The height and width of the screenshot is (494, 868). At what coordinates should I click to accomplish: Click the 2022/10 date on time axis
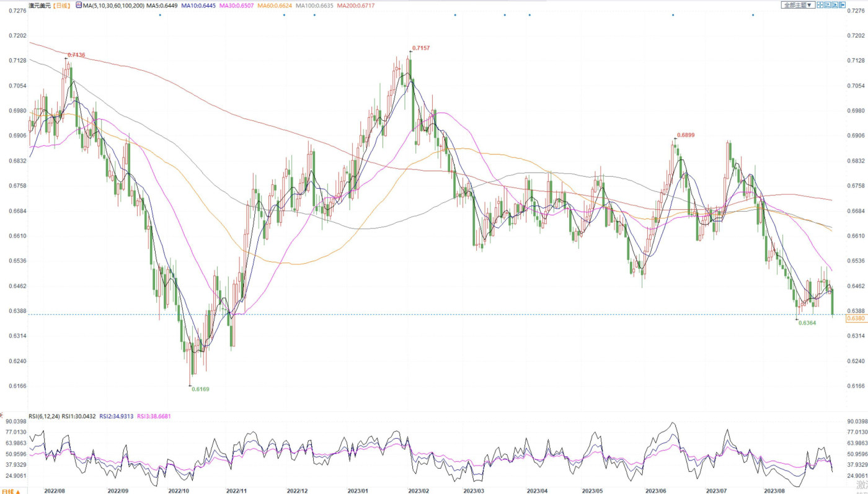click(178, 490)
